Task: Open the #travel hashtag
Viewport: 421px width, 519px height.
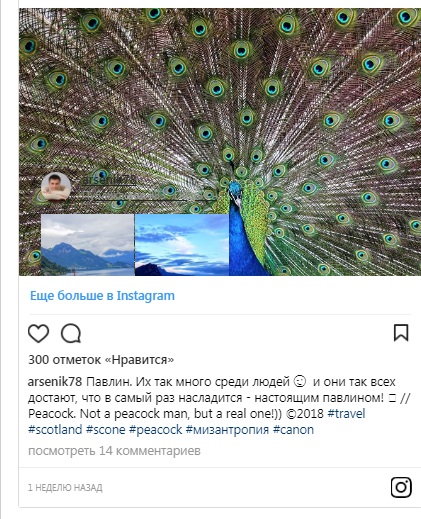Action: point(346,414)
